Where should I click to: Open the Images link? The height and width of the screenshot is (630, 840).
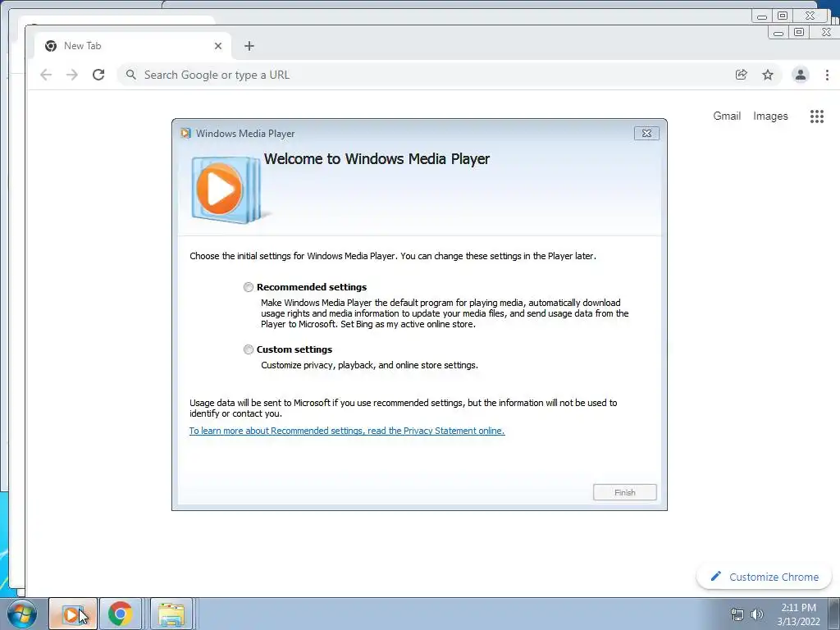click(770, 116)
